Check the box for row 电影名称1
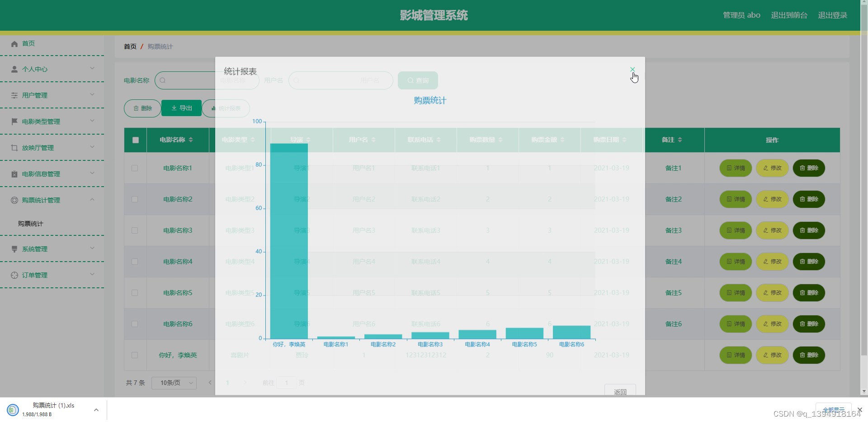 (x=135, y=168)
